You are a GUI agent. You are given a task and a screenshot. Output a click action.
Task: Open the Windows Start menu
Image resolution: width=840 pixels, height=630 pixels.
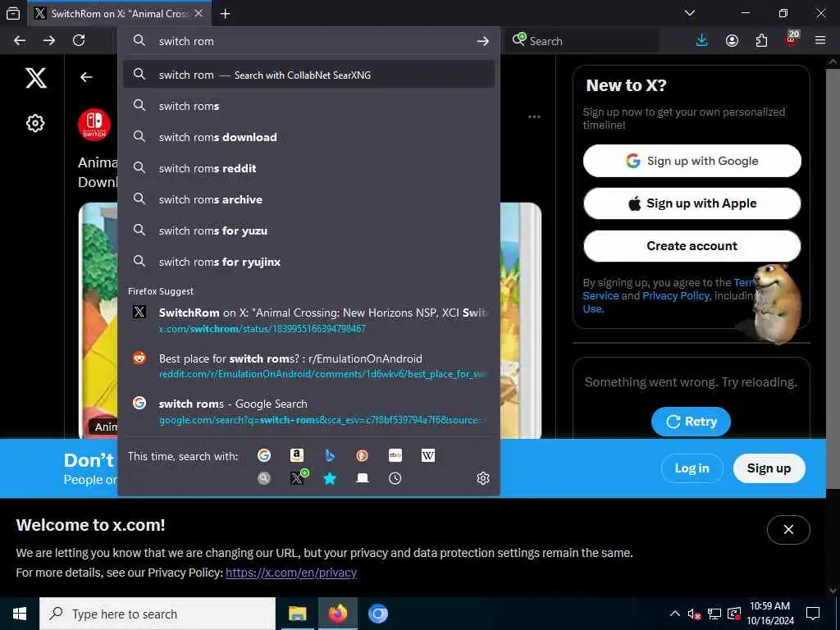click(x=20, y=614)
